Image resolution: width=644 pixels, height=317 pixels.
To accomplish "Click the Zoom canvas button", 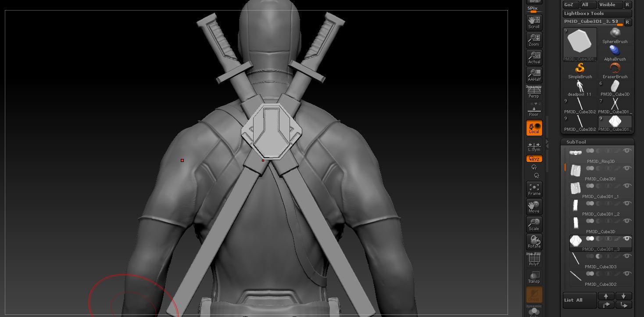I will coord(534,40).
